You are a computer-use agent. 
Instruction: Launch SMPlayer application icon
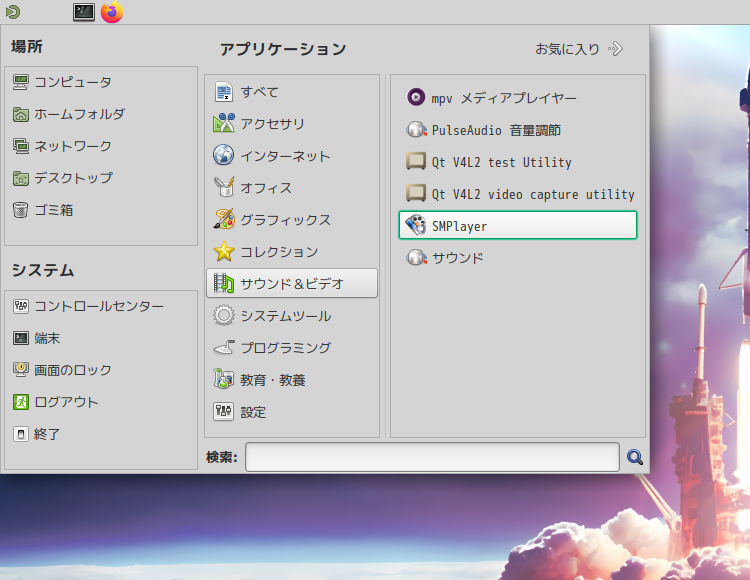(416, 225)
